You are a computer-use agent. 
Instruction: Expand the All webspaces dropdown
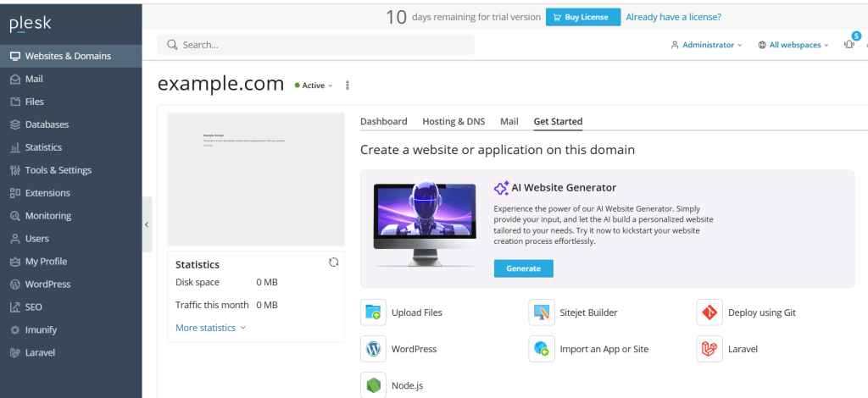point(793,45)
